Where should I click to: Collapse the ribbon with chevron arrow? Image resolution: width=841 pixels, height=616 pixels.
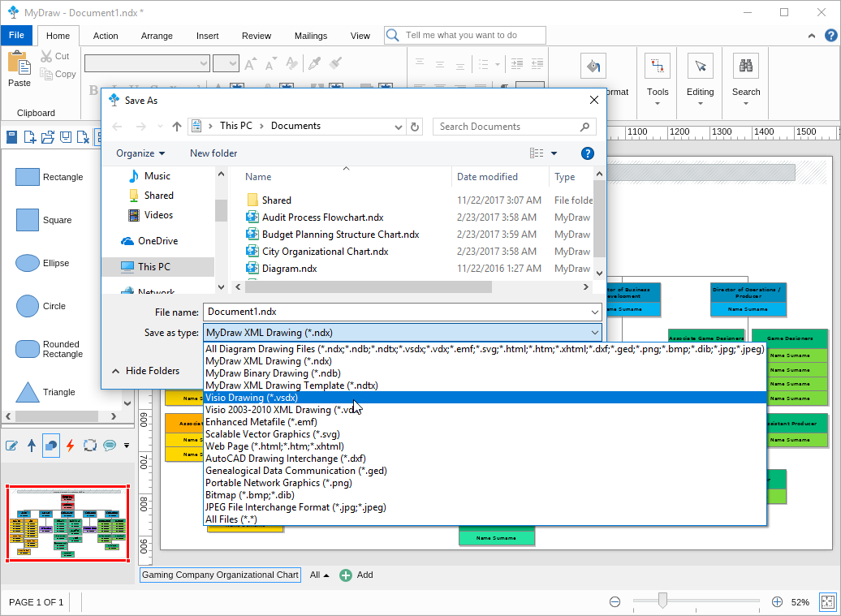click(812, 36)
